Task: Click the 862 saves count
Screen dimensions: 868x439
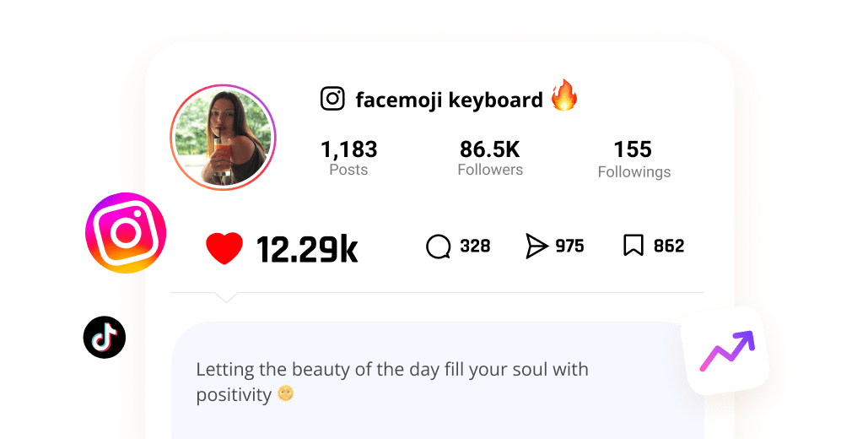Action: click(669, 246)
